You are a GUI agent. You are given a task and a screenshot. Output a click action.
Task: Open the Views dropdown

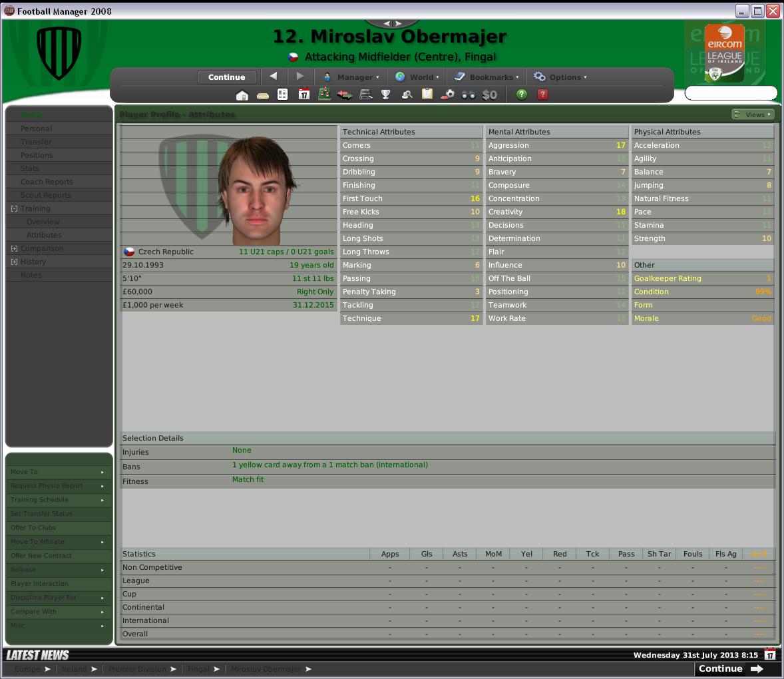coord(753,114)
